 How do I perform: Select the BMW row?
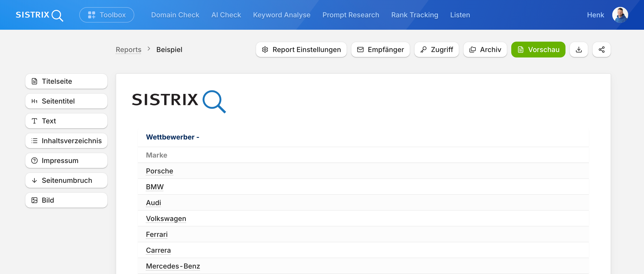(x=363, y=187)
